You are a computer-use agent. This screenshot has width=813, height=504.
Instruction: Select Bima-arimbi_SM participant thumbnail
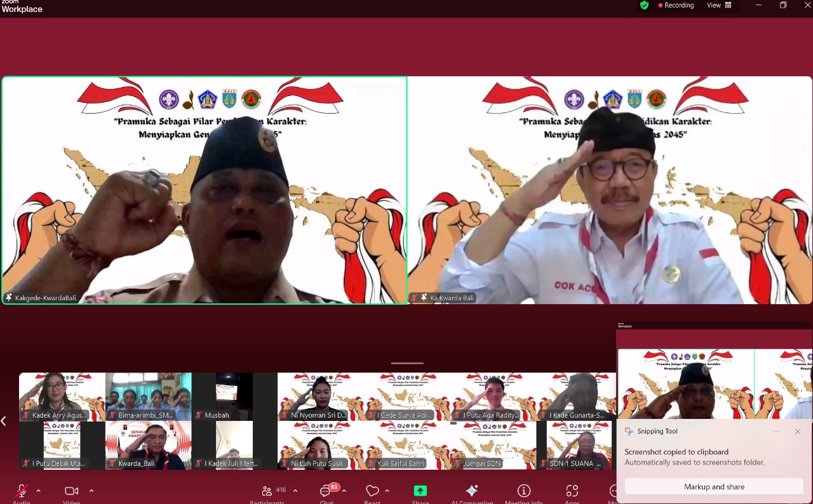pos(149,397)
